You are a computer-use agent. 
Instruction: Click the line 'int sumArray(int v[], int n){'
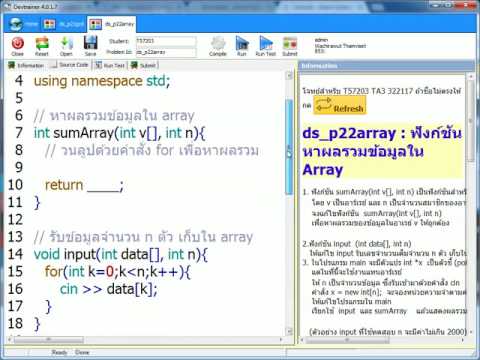119,133
